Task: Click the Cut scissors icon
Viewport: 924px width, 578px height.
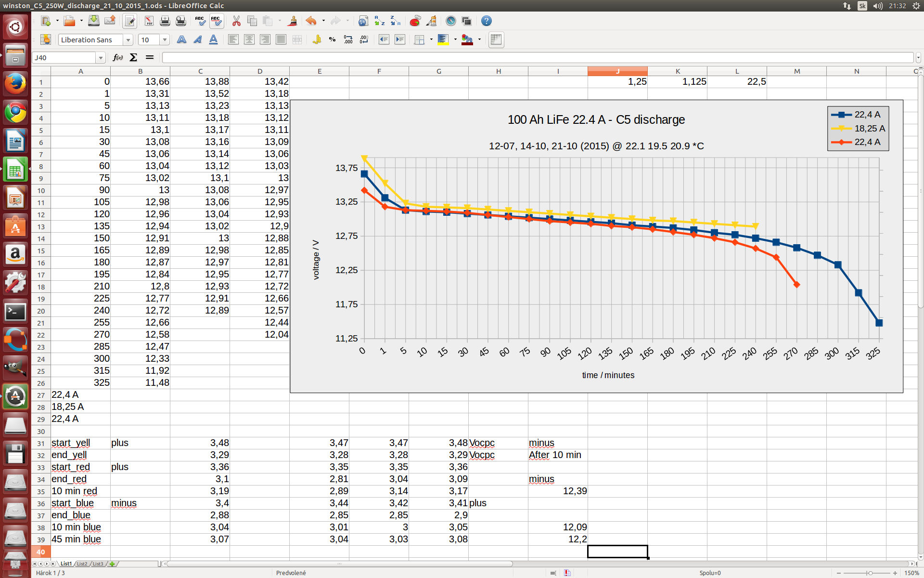Action: click(x=236, y=21)
